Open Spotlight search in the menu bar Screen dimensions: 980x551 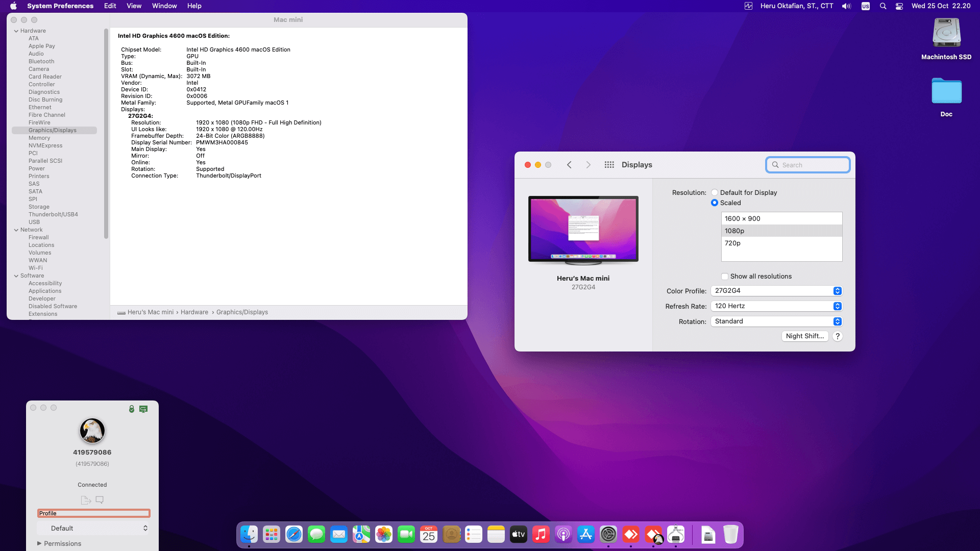(x=883, y=6)
